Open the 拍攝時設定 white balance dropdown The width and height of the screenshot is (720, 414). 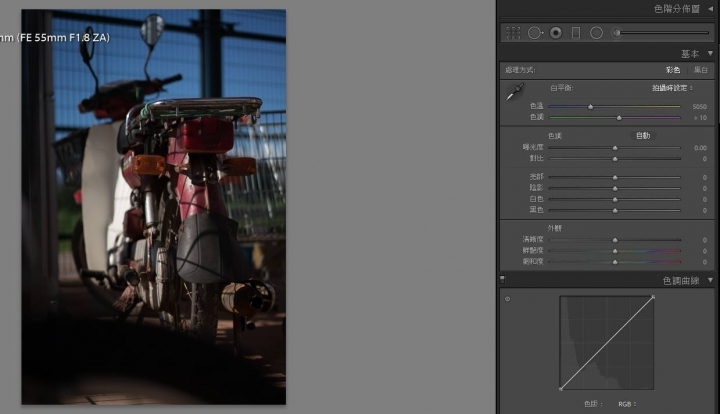[672, 88]
